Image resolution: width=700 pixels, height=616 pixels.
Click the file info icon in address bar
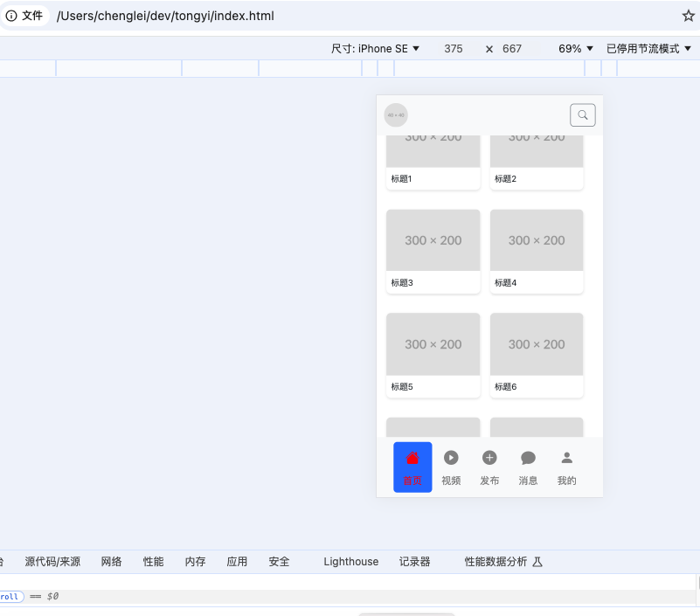click(11, 16)
